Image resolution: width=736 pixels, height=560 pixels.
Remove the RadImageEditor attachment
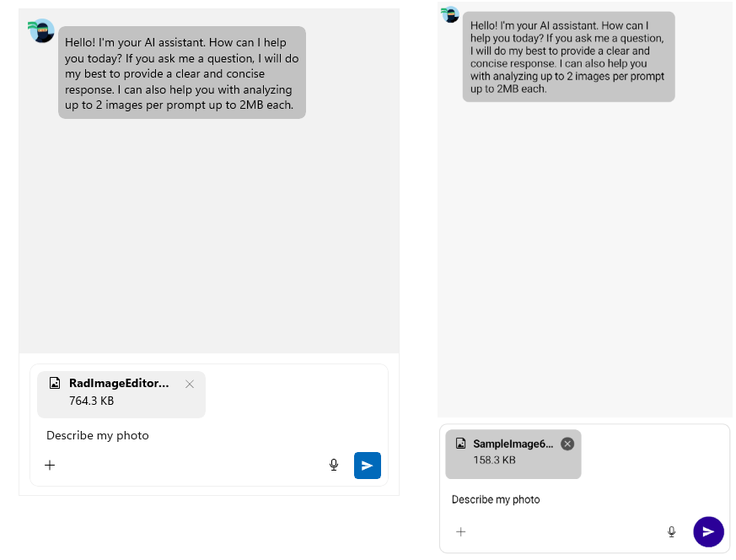pos(190,384)
